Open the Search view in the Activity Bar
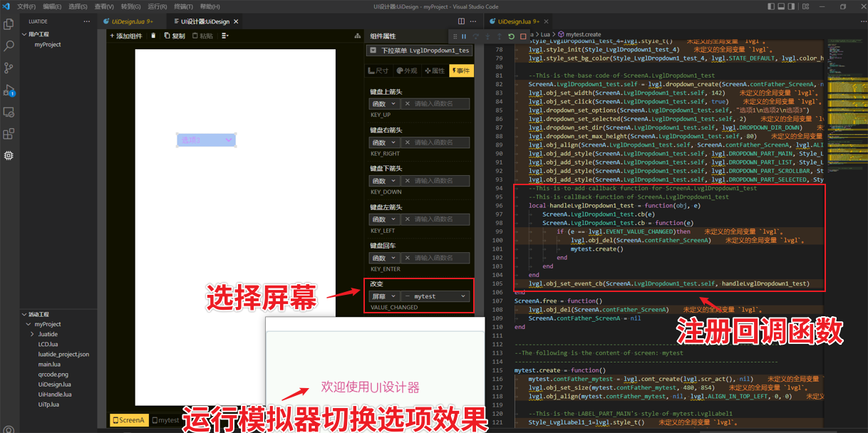 point(9,46)
